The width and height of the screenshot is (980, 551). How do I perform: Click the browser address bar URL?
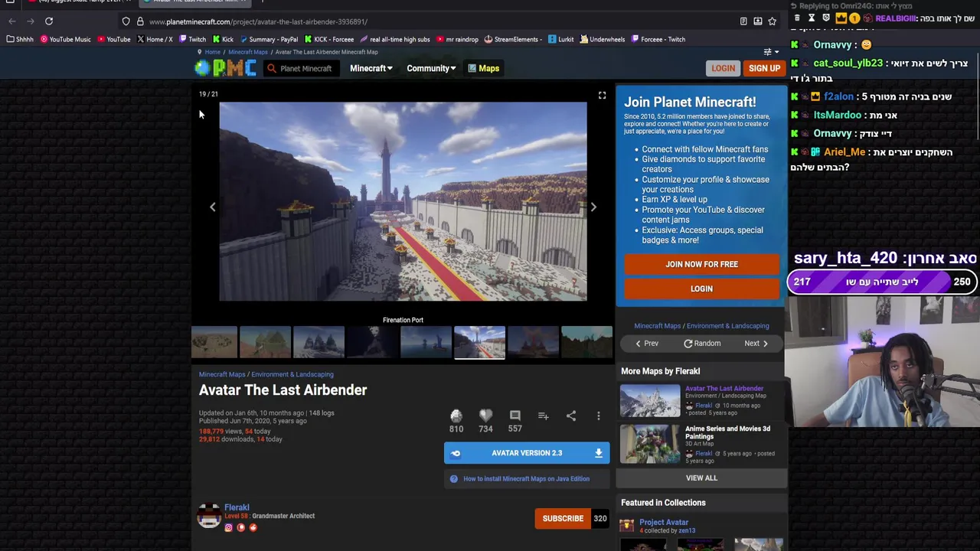click(258, 21)
